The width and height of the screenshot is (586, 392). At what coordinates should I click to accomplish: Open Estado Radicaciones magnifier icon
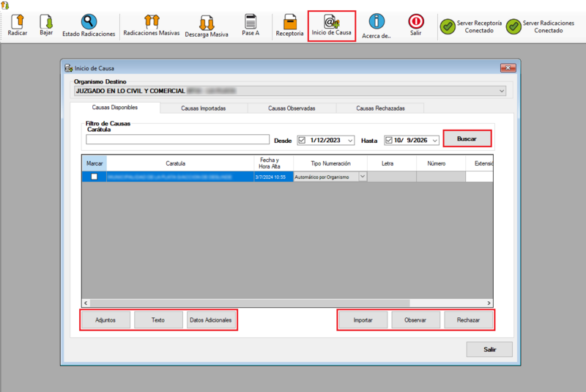[89, 22]
